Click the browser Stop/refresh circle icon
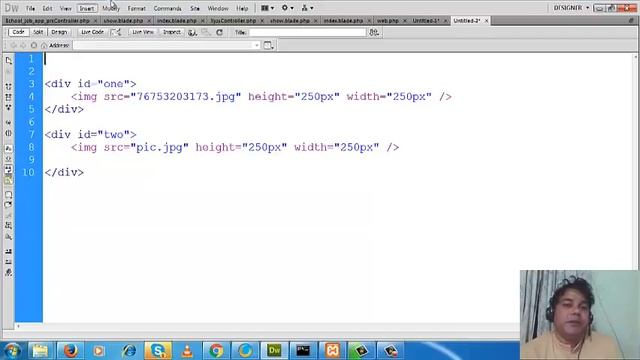 [34, 45]
